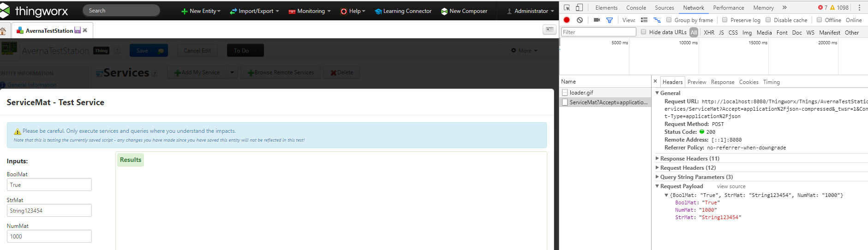Viewport: 868px width, 250px height.
Task: Open the Cookies tab of request
Action: [748, 82]
